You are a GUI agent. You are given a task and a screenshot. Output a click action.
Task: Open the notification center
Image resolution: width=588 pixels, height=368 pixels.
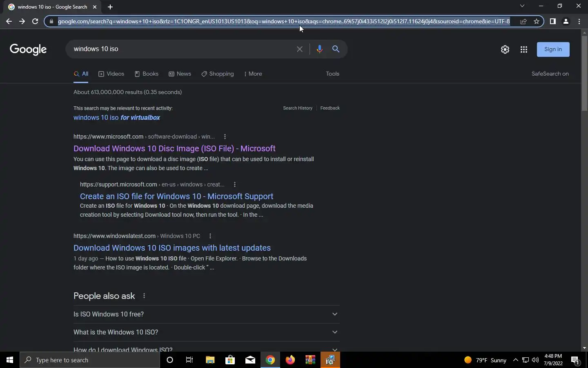click(x=575, y=360)
